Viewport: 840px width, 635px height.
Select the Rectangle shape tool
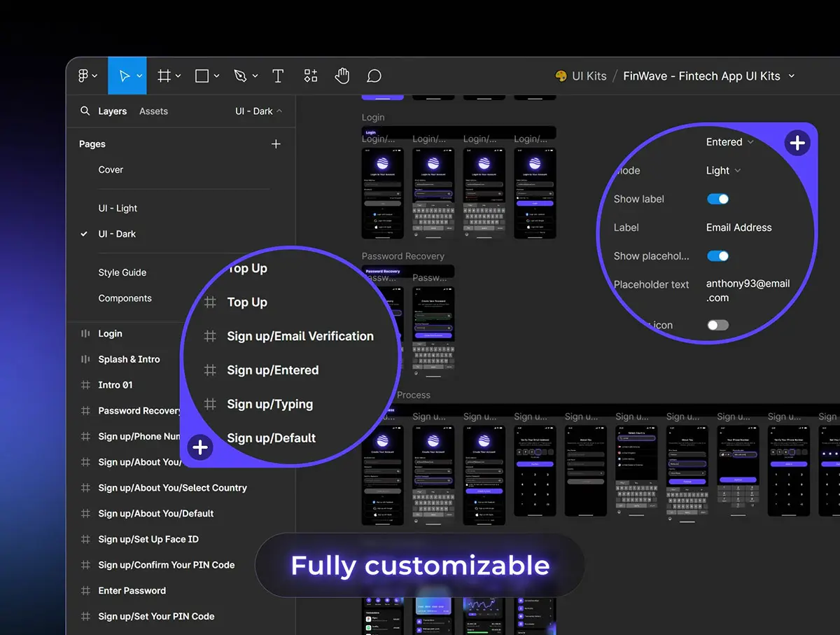[202, 76]
